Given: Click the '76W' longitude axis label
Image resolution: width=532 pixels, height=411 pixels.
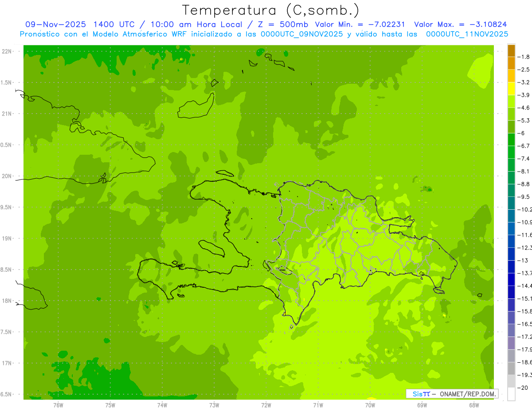Looking at the screenshot, I should [x=58, y=405].
